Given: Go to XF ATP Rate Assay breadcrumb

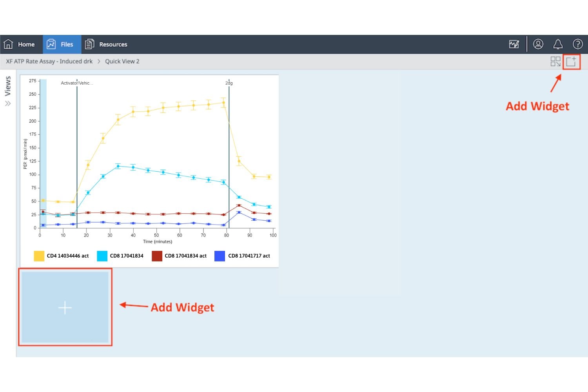Looking at the screenshot, I should pos(49,62).
